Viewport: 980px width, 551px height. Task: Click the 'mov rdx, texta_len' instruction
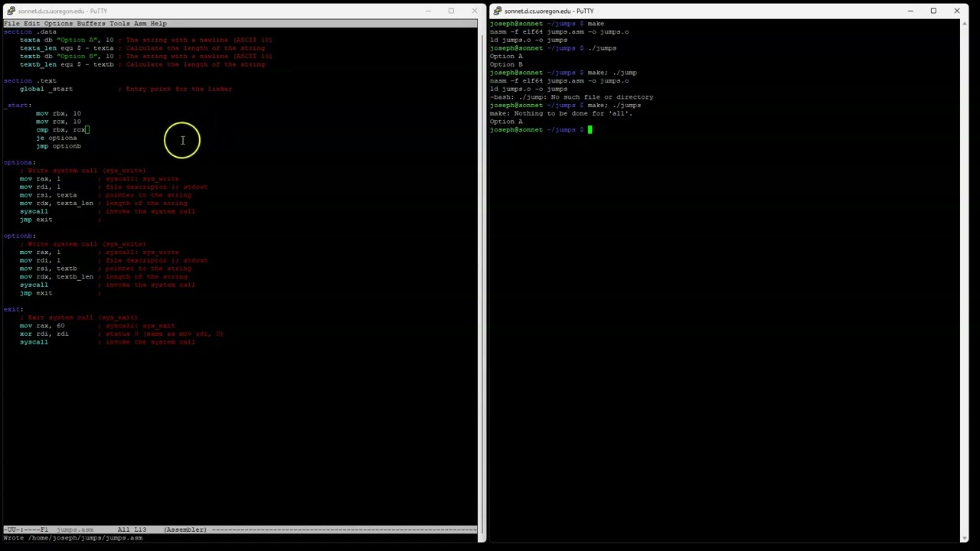pos(57,204)
